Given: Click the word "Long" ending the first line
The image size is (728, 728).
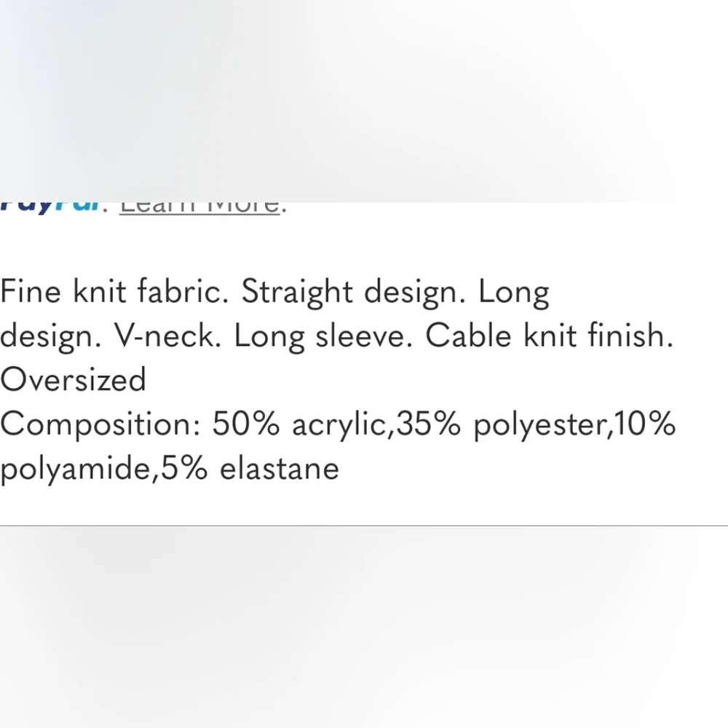Looking at the screenshot, I should [513, 293].
